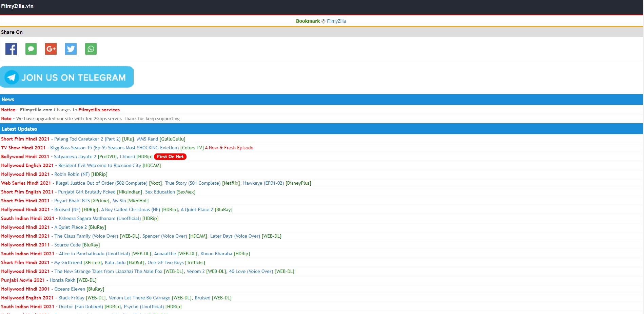Share on Google Plus
644x314 pixels.
click(51, 49)
